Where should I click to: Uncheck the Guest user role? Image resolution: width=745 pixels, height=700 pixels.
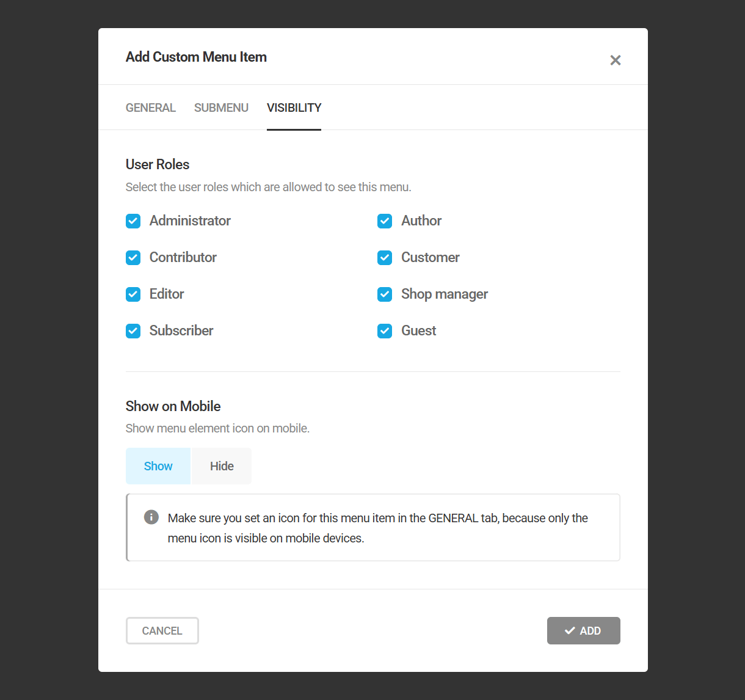tap(385, 330)
